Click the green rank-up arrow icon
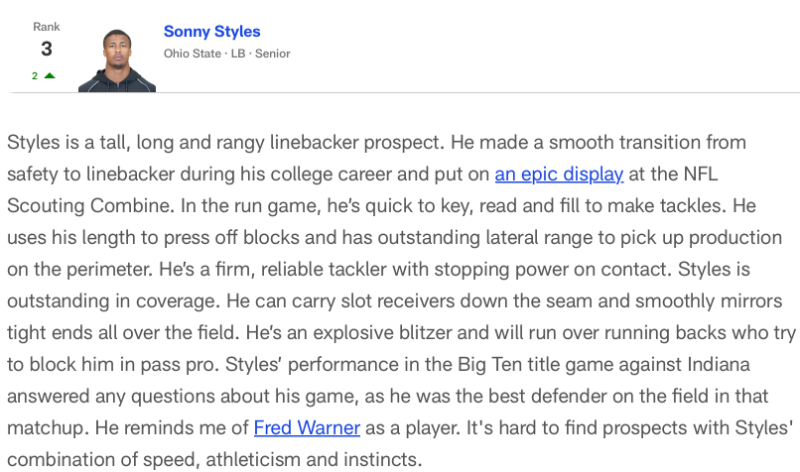Screen dimensions: 800x472 point(49,76)
